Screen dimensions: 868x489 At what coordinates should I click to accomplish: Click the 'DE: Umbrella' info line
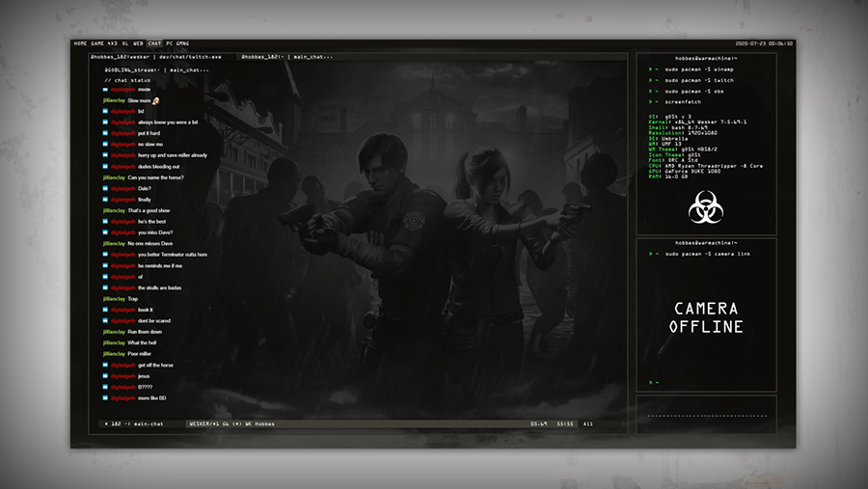[x=668, y=139]
